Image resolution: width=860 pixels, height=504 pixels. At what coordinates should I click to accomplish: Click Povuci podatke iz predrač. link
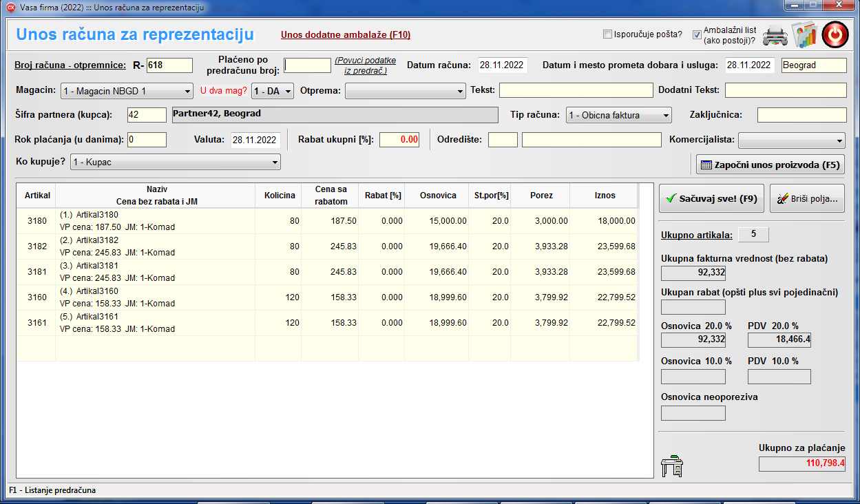click(366, 65)
